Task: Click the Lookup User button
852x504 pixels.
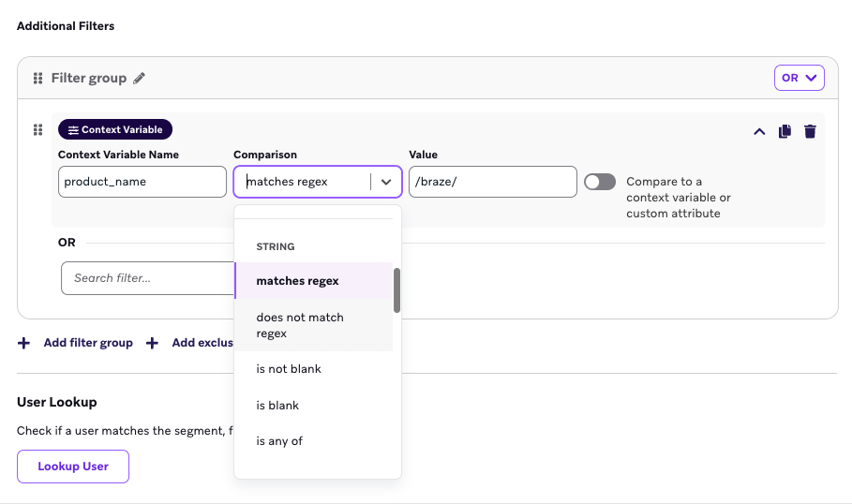Action: 73,467
